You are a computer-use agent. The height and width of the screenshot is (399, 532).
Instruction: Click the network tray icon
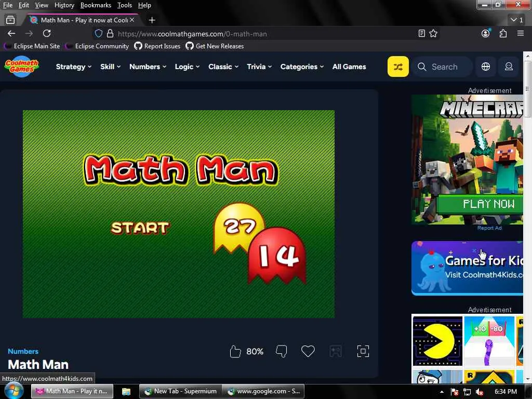(467, 392)
